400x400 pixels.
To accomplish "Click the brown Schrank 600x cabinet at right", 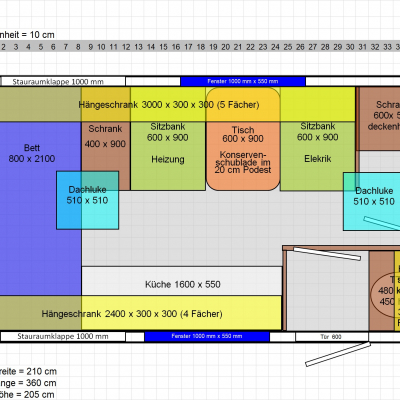I will click(x=379, y=119).
